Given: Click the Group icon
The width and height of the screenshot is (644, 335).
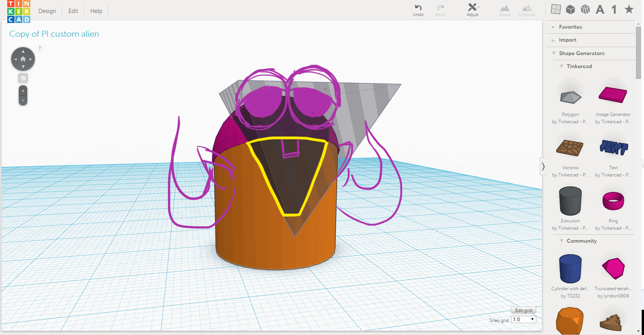Looking at the screenshot, I should pyautogui.click(x=505, y=10).
